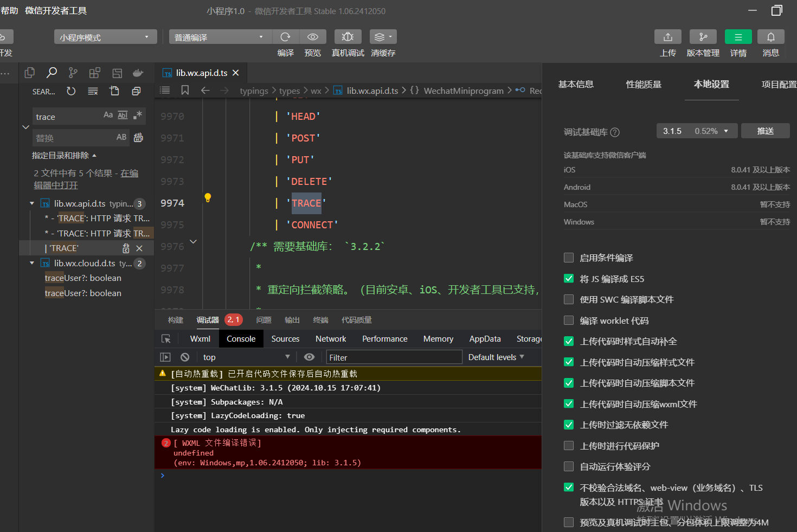Enable 启用条件编译 checkbox
Screen dimensions: 797x532
569,258
